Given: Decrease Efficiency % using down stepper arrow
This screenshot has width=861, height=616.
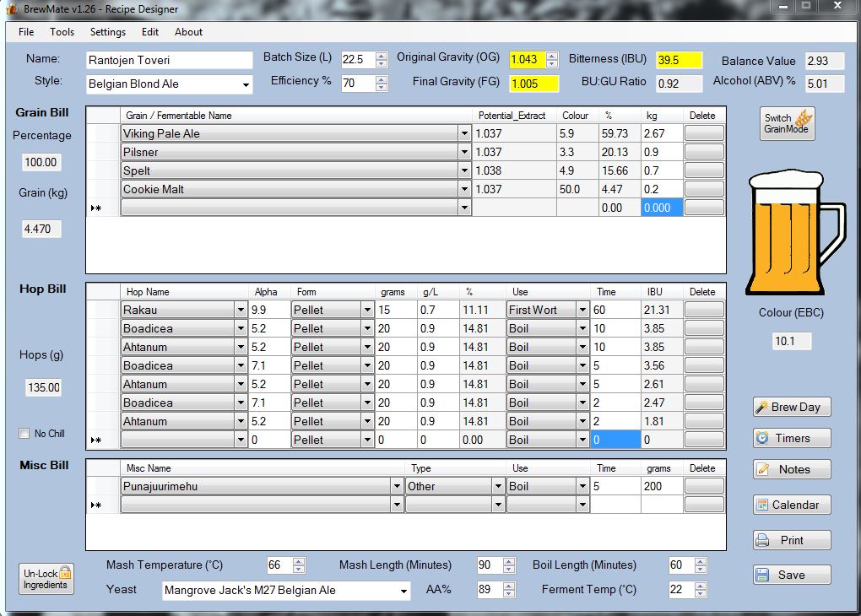Looking at the screenshot, I should (x=382, y=87).
